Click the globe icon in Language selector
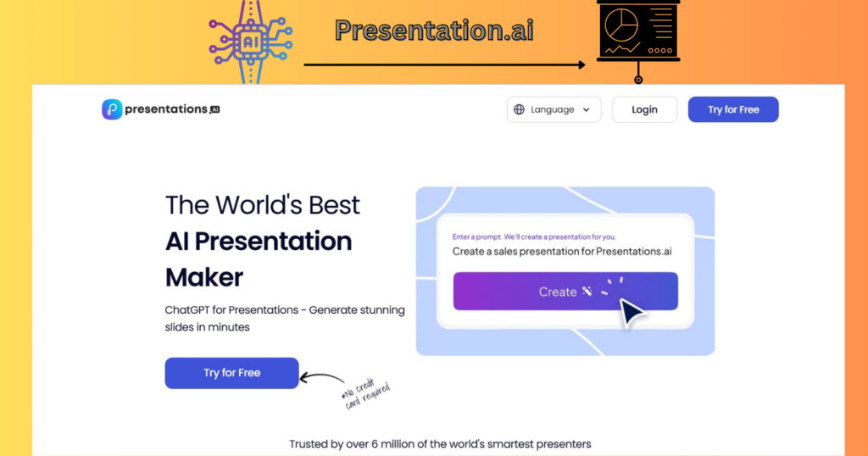 point(519,109)
